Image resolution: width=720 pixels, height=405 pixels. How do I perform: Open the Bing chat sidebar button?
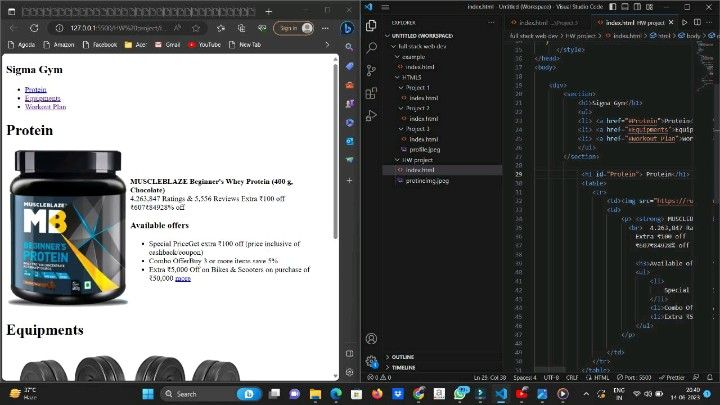coord(348,28)
